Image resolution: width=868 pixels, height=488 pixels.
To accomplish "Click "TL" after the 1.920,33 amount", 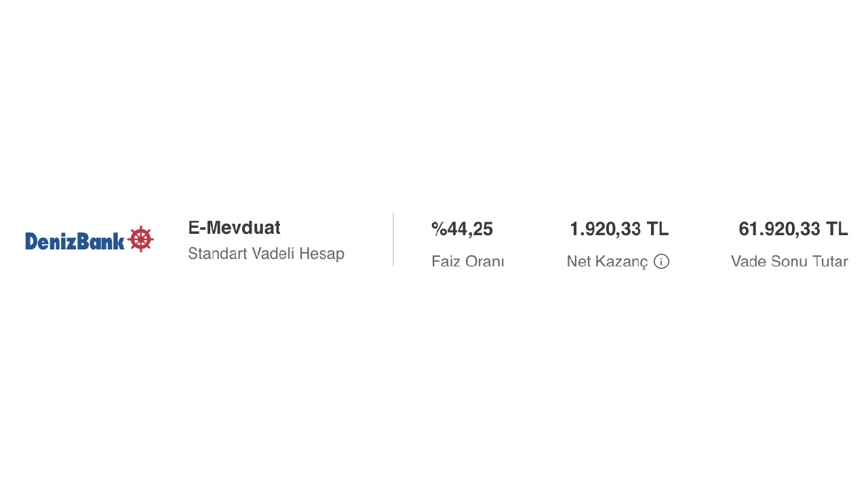I will click(x=657, y=229).
